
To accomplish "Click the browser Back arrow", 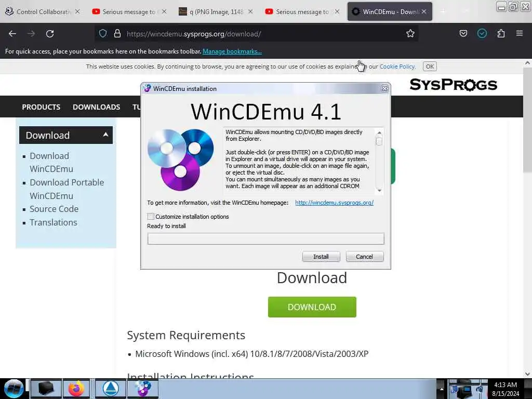I will pos(12,34).
